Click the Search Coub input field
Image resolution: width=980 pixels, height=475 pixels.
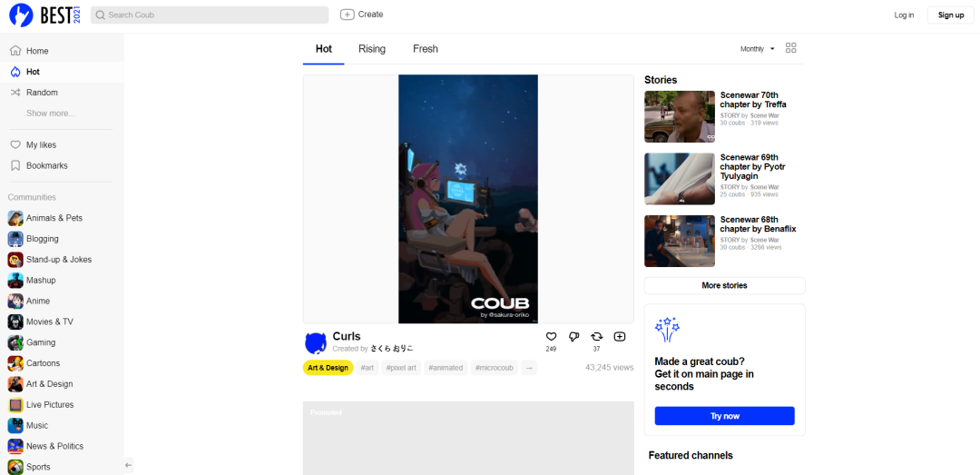point(210,15)
